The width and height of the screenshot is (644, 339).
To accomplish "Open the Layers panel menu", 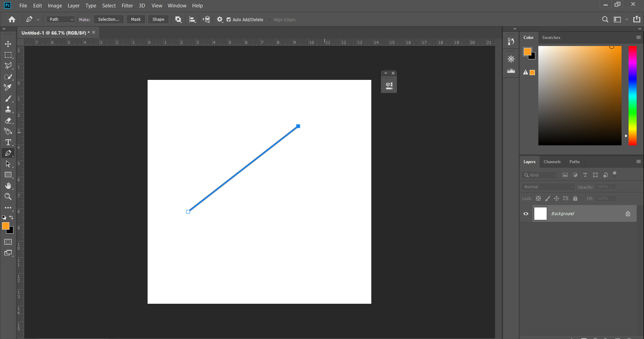I will 639,161.
